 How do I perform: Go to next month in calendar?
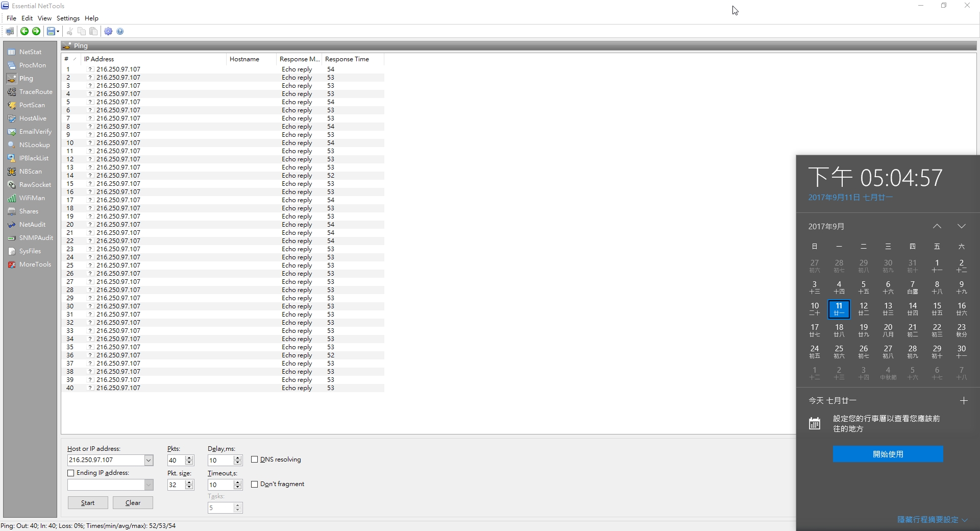pyautogui.click(x=962, y=226)
